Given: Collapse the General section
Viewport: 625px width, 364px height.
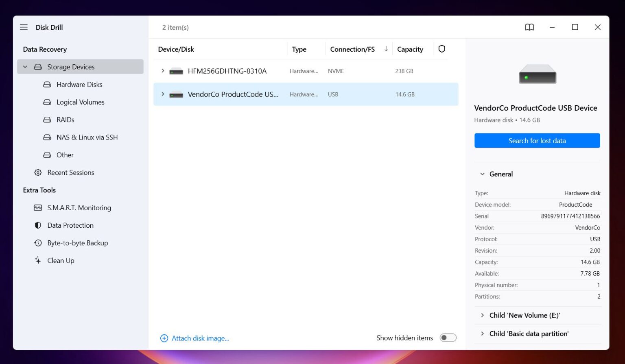Looking at the screenshot, I should pos(483,174).
